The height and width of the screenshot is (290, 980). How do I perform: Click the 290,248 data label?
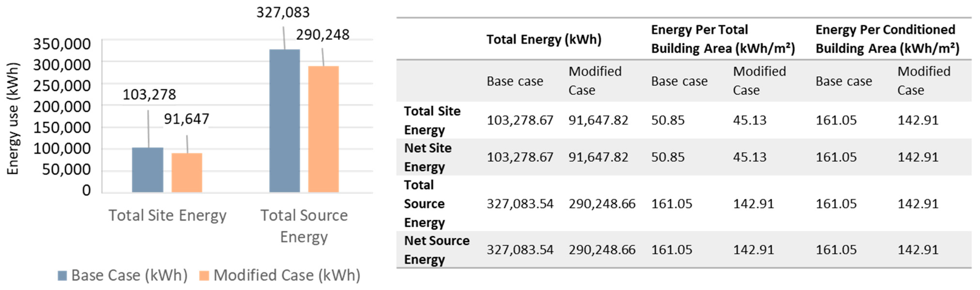pos(323,35)
